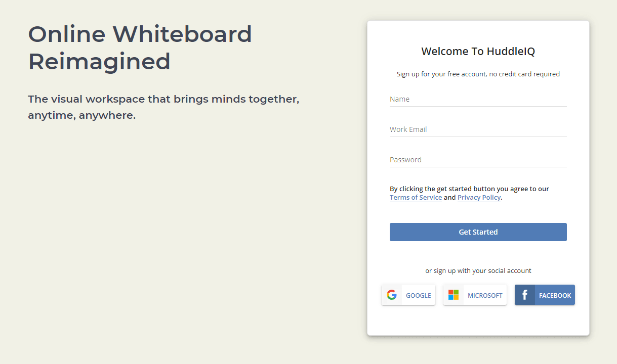
Task: Click the free account signup subtitle text
Action: (x=478, y=74)
